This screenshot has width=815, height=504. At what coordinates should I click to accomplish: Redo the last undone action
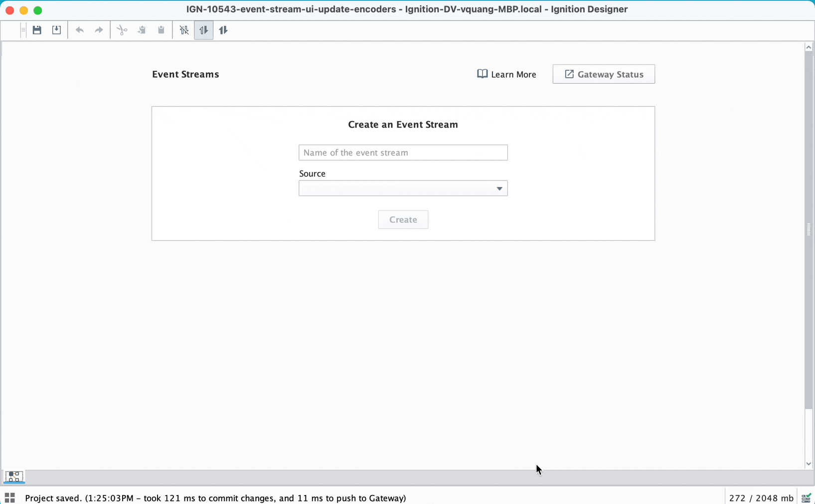[x=99, y=30]
